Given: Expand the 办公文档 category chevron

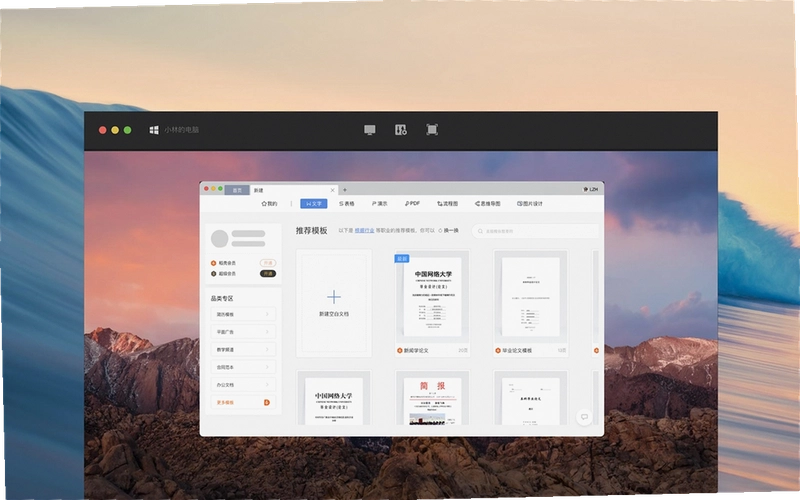Looking at the screenshot, I should pos(267,385).
